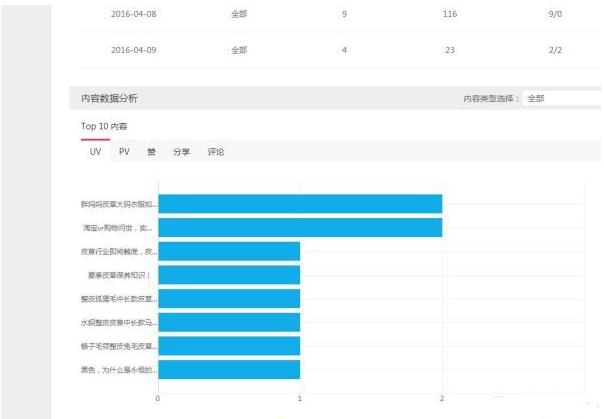This screenshot has height=419, width=604.
Task: Click the bar for 整皮狐狸毛中长款皮草
Action: (229, 298)
